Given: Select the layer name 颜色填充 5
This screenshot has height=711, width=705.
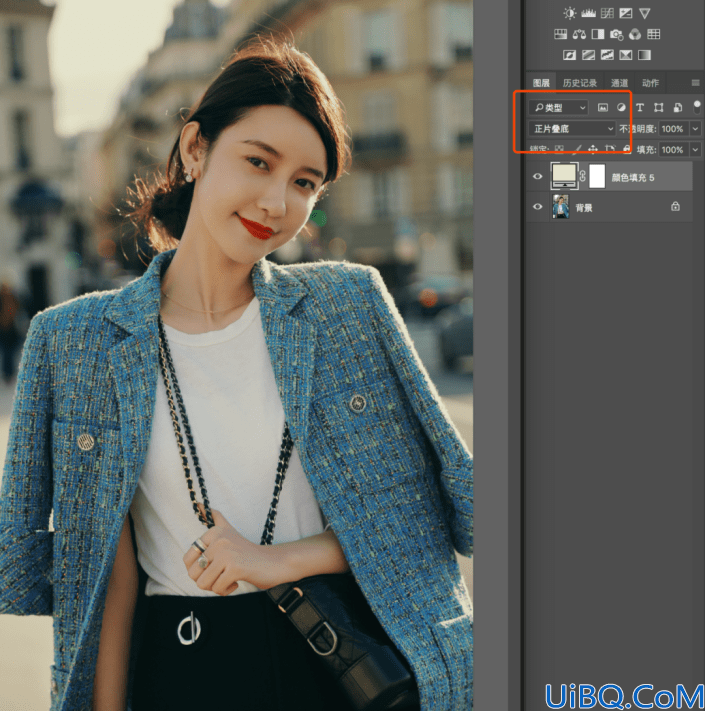Looking at the screenshot, I should [x=633, y=177].
